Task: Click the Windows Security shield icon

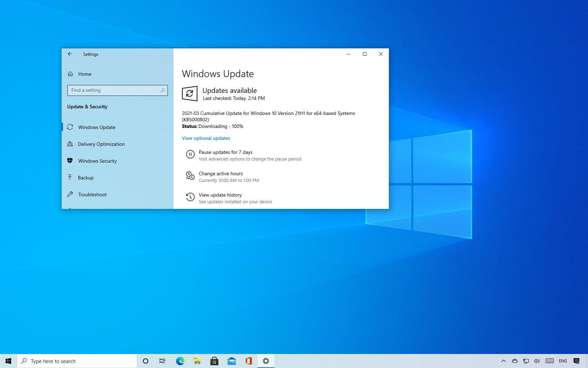Action: [x=70, y=161]
